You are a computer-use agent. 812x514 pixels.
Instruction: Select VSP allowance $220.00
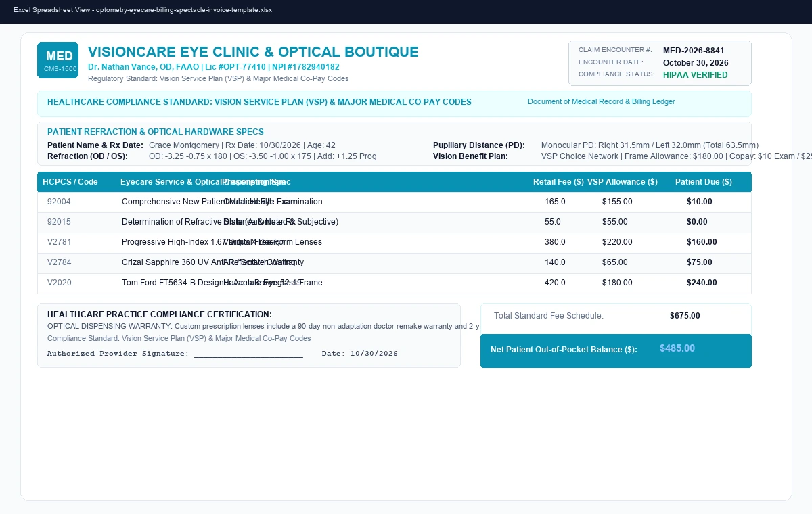point(617,242)
